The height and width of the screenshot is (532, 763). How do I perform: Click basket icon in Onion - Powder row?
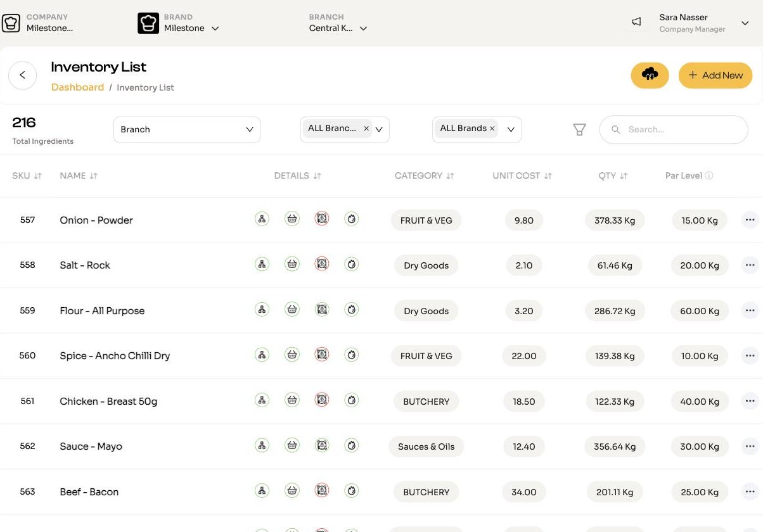(x=292, y=219)
